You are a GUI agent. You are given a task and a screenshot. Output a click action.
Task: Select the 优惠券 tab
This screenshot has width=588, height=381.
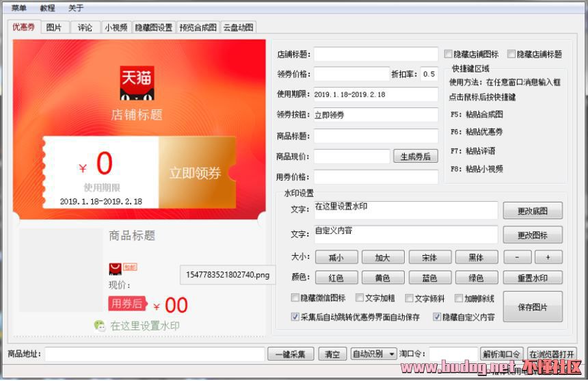click(x=24, y=27)
